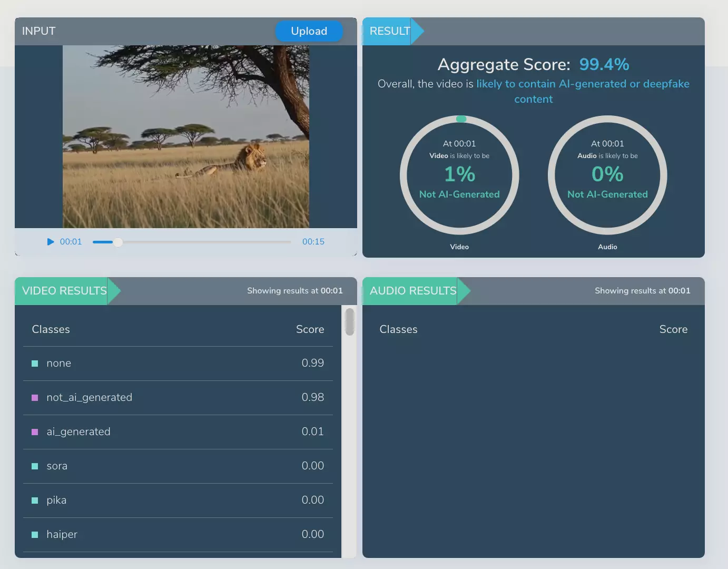The height and width of the screenshot is (569, 728).
Task: Click the 'ai_generated' class row
Action: 178,432
